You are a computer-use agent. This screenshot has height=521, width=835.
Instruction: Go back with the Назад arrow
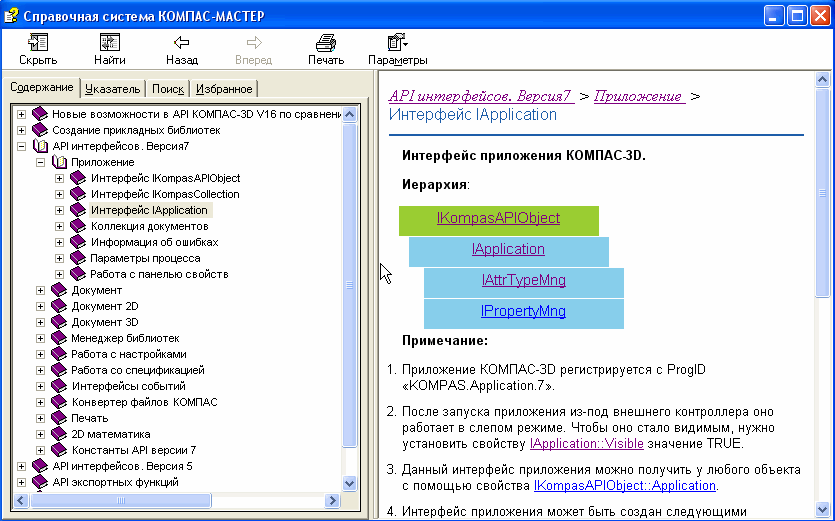[x=182, y=43]
